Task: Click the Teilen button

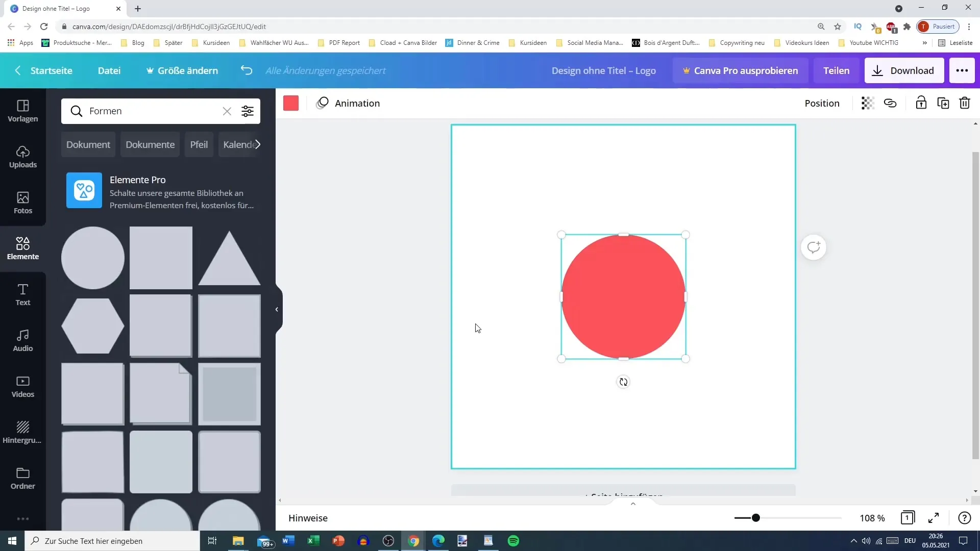Action: pos(836,70)
